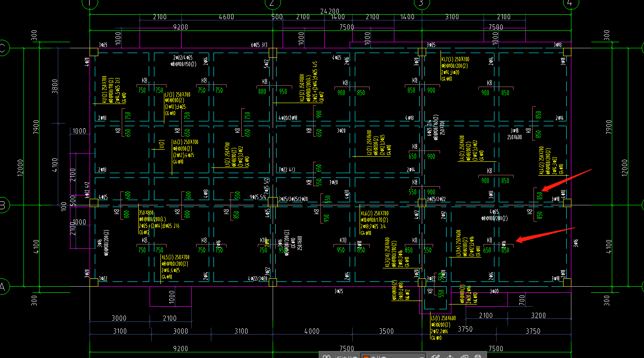Open the 未分类 annotation category dropdown
This screenshot has width=644, height=358.
(x=393, y=356)
